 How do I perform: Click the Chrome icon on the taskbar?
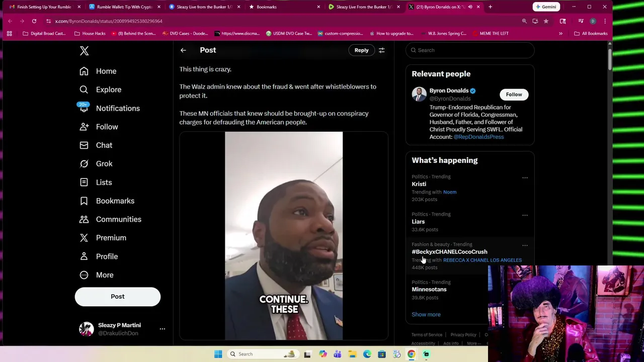411,354
